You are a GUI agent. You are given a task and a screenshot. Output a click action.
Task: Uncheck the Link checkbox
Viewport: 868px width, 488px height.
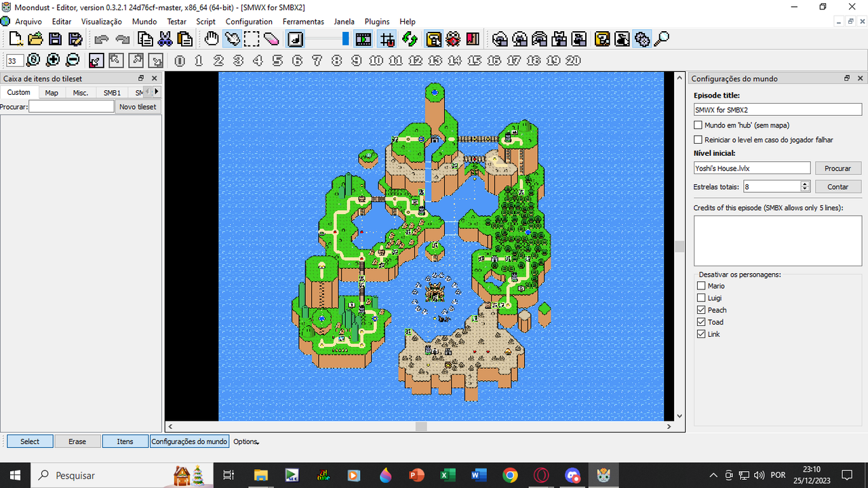coord(701,334)
